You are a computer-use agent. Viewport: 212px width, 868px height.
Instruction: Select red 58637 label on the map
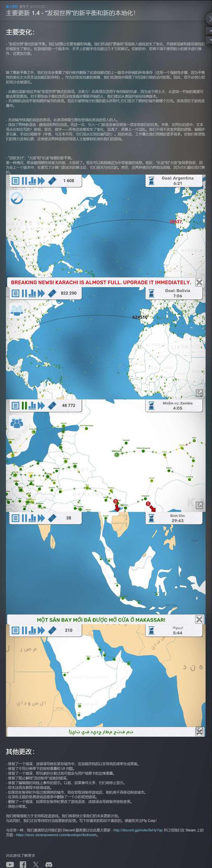[x=176, y=221]
